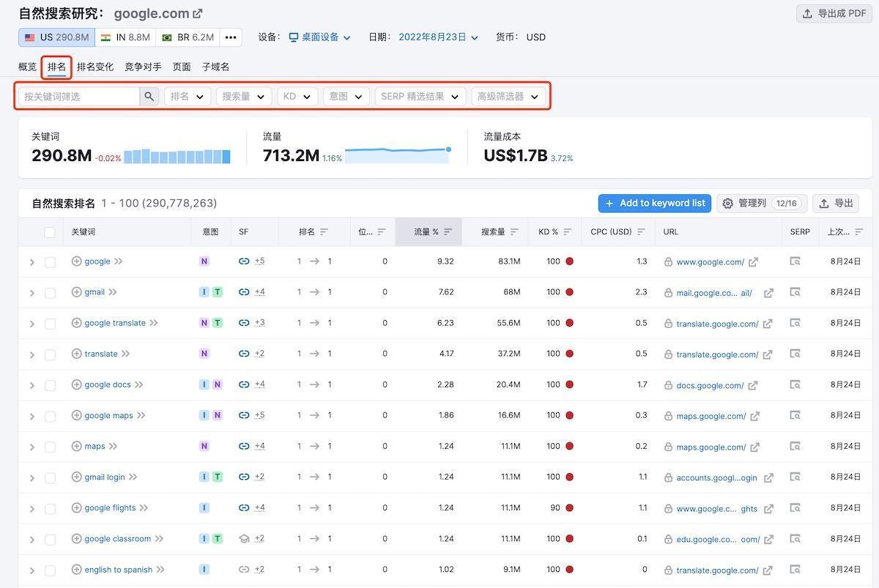Open the 管理列 columns button
The height and width of the screenshot is (588, 879).
click(761, 204)
